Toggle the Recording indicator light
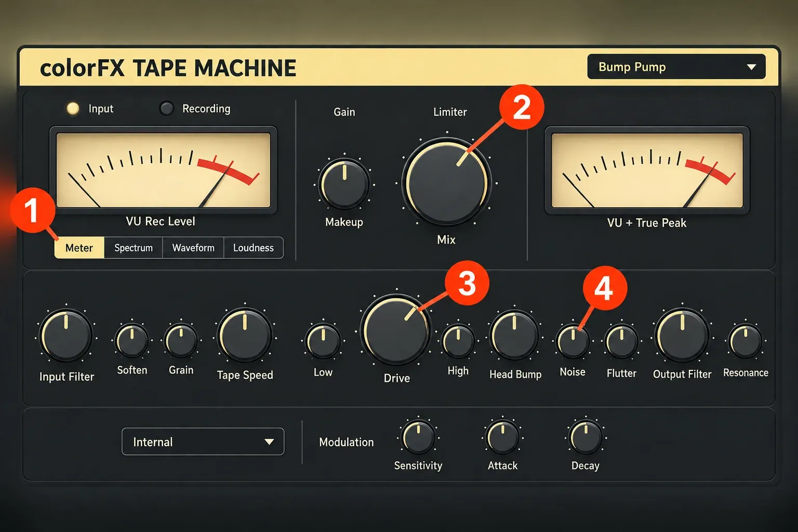This screenshot has width=798, height=532. point(166,108)
